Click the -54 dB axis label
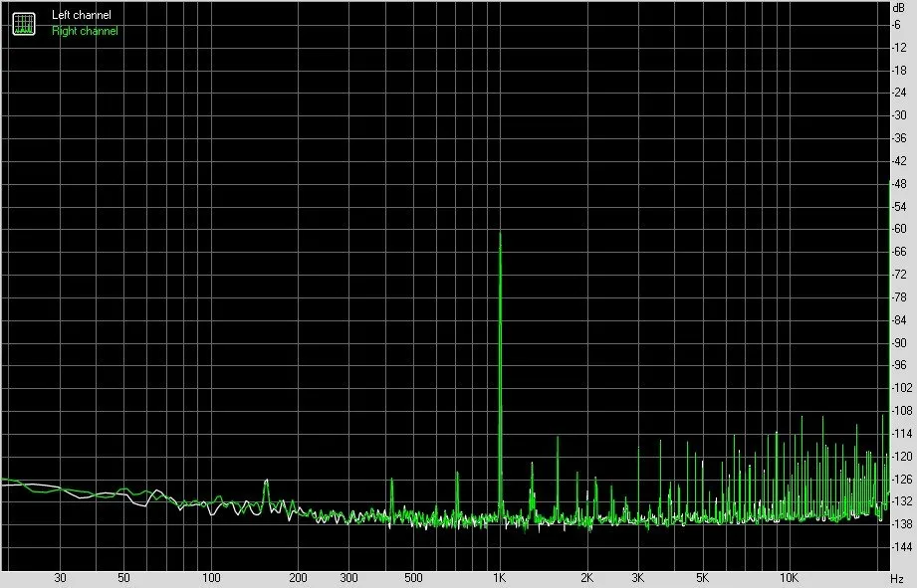Image resolution: width=917 pixels, height=588 pixels. (x=899, y=206)
